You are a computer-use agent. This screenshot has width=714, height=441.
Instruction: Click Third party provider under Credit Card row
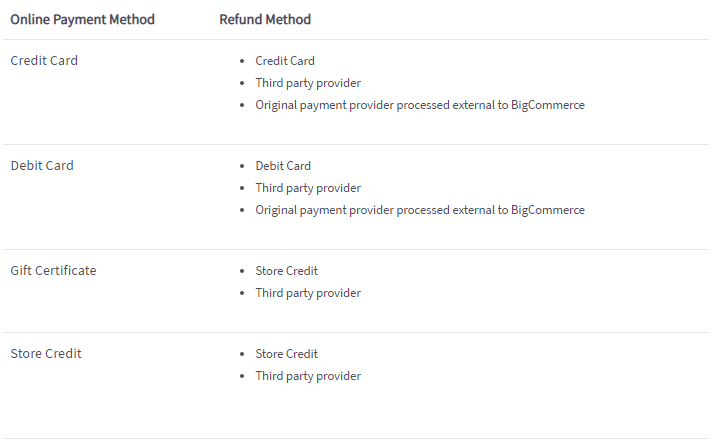[308, 83]
